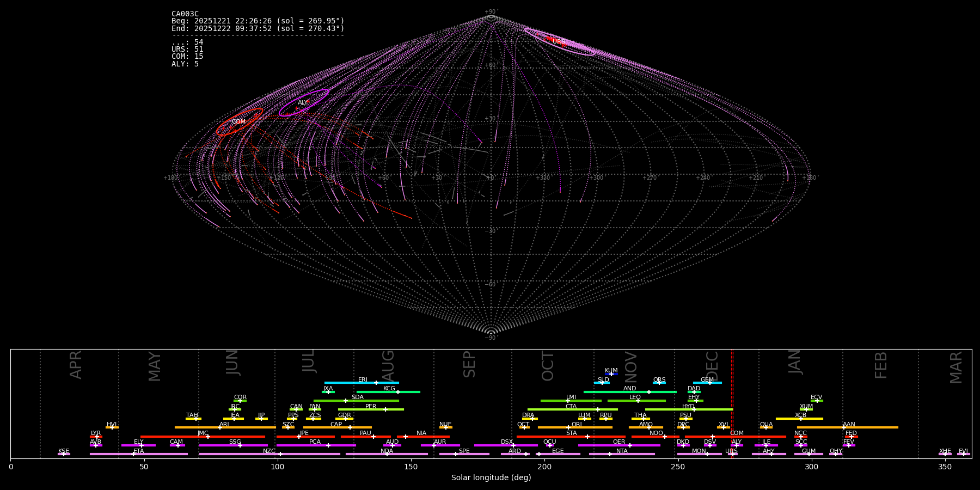This screenshot has width=980, height=490.
Task: Click the 'URS: 51' count in legend
Action: (x=187, y=50)
